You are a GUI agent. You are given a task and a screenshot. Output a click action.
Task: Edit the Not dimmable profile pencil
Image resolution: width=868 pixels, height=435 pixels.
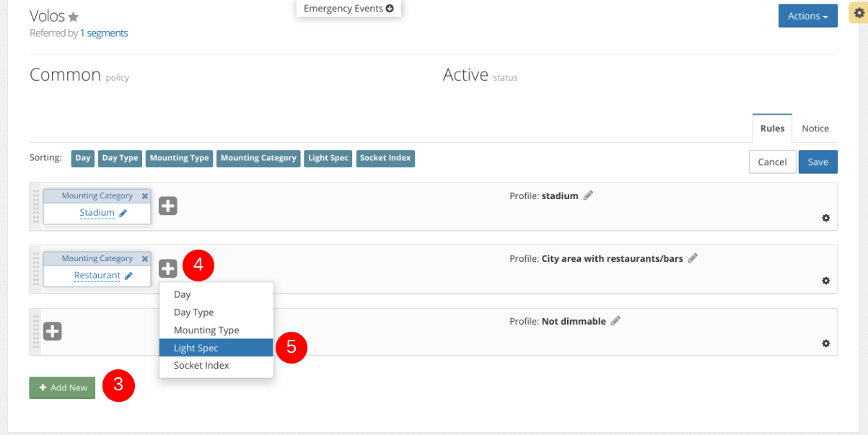(x=615, y=321)
